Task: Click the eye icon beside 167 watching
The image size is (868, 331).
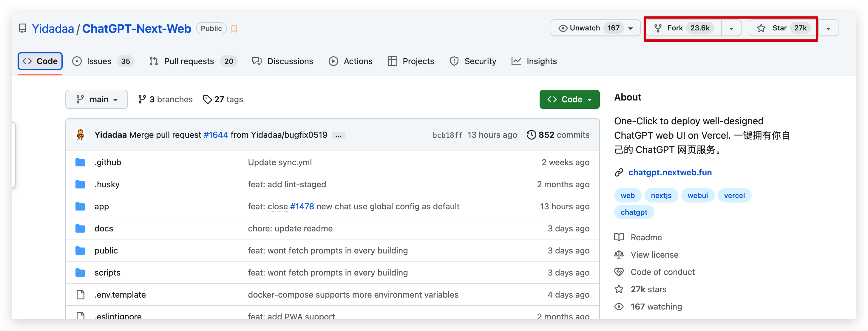Action: click(x=619, y=307)
